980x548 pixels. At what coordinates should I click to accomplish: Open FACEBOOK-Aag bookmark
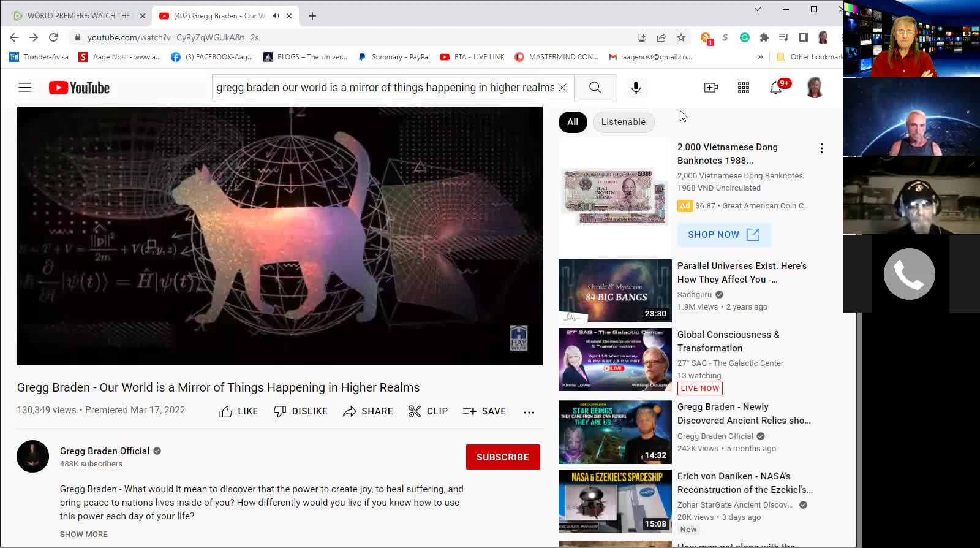pyautogui.click(x=212, y=57)
